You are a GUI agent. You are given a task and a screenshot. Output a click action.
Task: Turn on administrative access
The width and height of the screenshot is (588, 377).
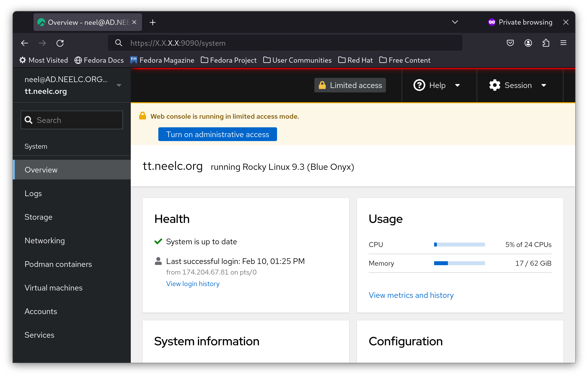click(218, 134)
